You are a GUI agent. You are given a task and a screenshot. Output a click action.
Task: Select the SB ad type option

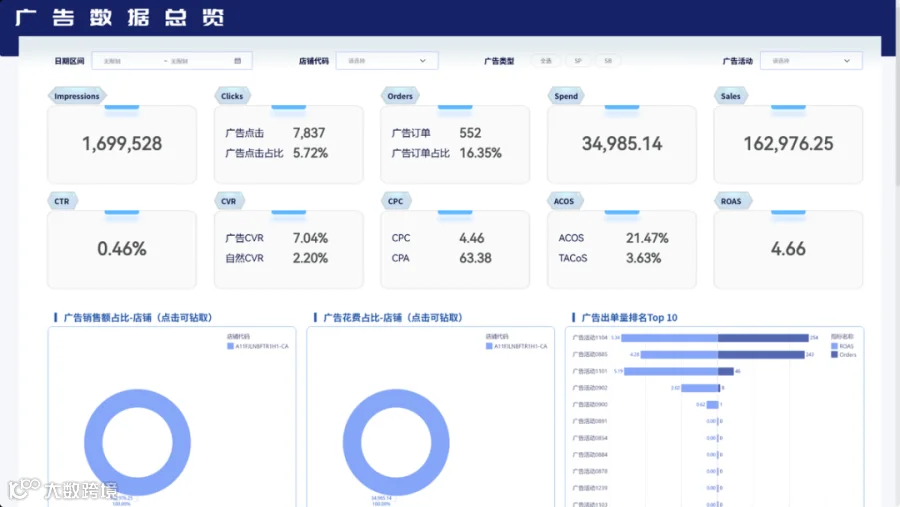click(608, 61)
